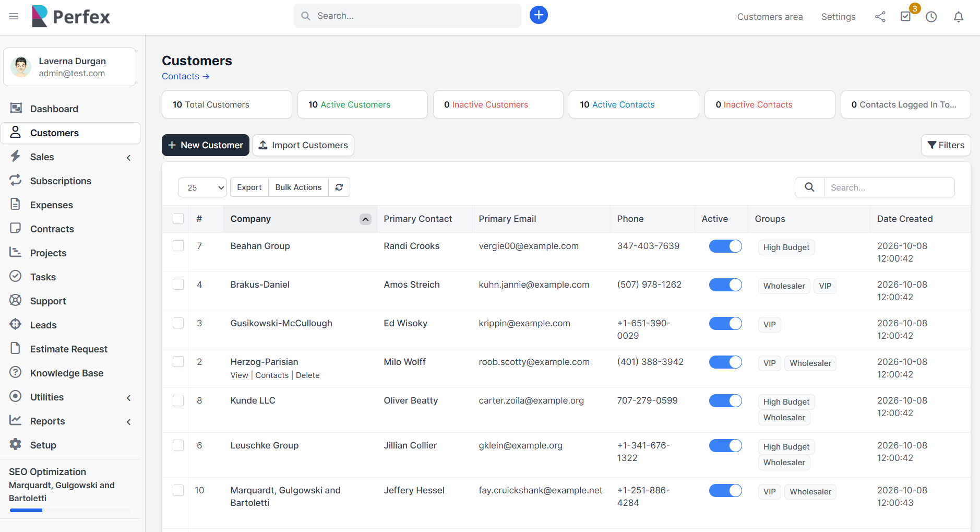The image size is (980, 532).
Task: Check the Brakus-Daniel row checkbox
Action: click(x=178, y=285)
